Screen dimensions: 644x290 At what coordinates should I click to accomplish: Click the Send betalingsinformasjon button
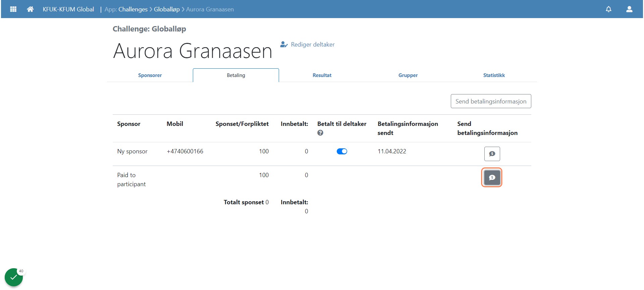pos(491,101)
